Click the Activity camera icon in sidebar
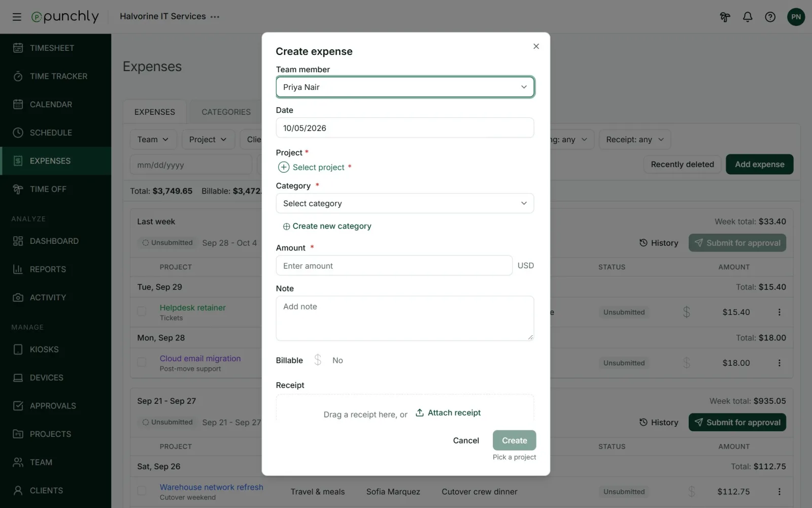The image size is (812, 508). pos(18,297)
